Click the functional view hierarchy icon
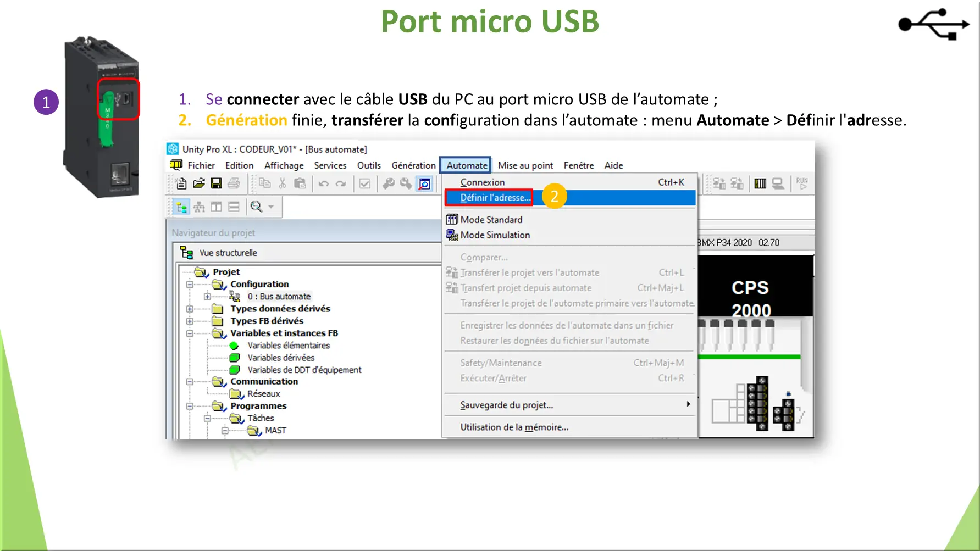Viewport: 980px width, 551px height. click(x=199, y=207)
